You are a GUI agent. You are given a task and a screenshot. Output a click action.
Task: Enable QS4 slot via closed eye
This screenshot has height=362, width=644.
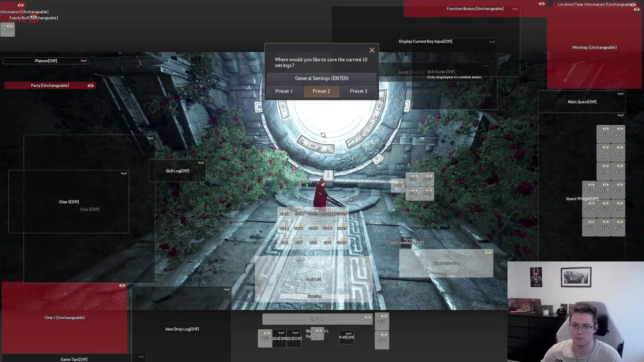(281, 333)
